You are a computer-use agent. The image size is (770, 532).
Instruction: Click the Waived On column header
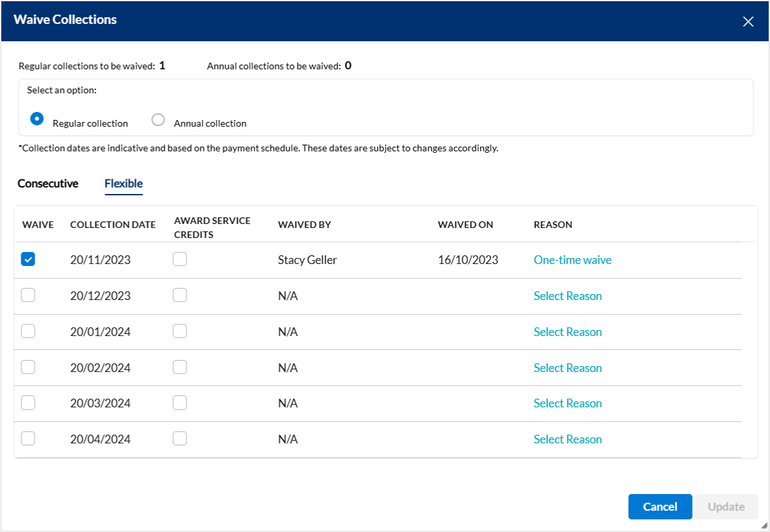[x=465, y=225]
